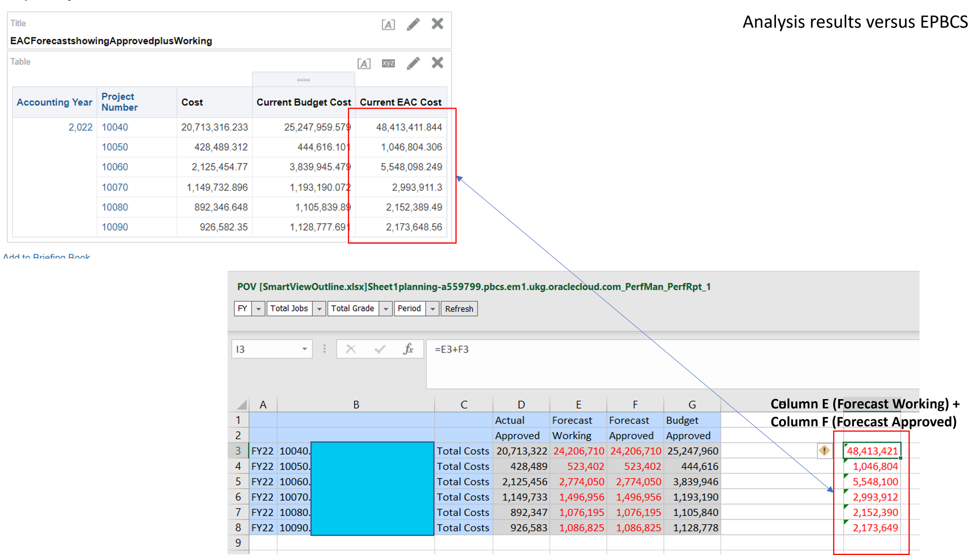This screenshot has width=980, height=555.
Task: Open the edit (pencil) icon on the Table view
Action: pyautogui.click(x=413, y=63)
